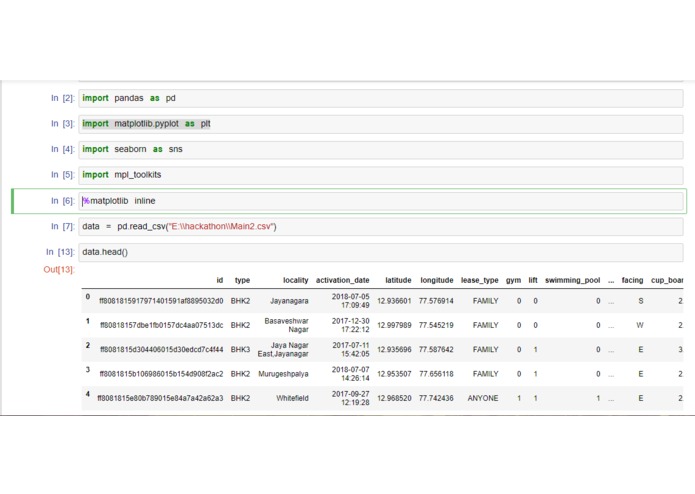Click the longitude value 77.576914
695x494 pixels.
[437, 301]
